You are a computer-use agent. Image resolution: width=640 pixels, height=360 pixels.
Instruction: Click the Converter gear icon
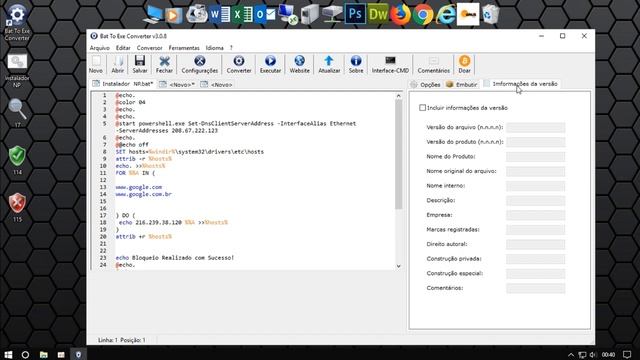(239, 64)
